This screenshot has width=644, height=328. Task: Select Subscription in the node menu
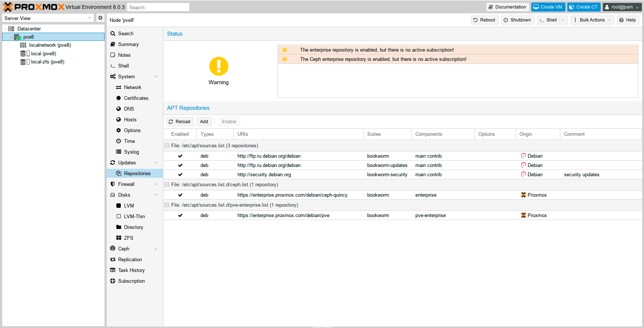(131, 281)
